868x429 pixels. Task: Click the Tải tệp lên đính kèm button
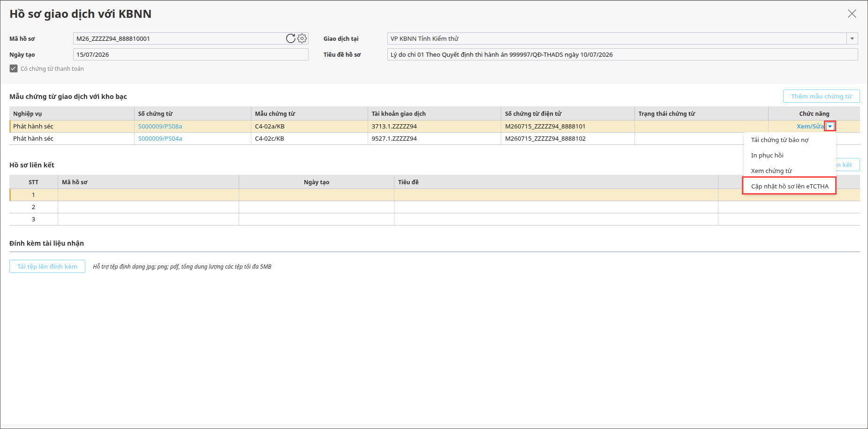(x=47, y=266)
